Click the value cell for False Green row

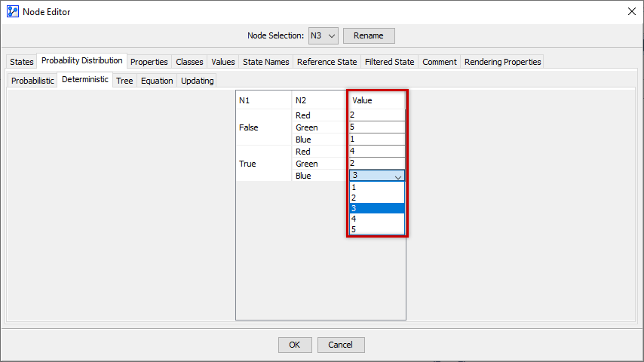tap(376, 127)
